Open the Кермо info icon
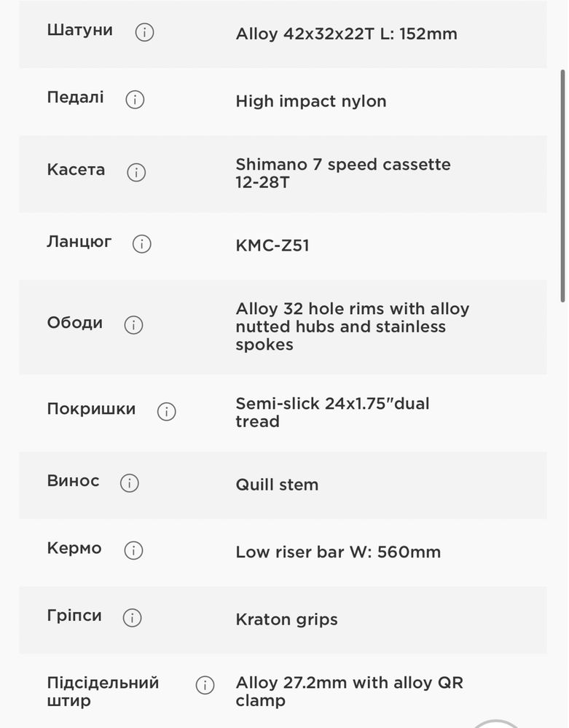Screen dimensions: 569x728 point(133,550)
